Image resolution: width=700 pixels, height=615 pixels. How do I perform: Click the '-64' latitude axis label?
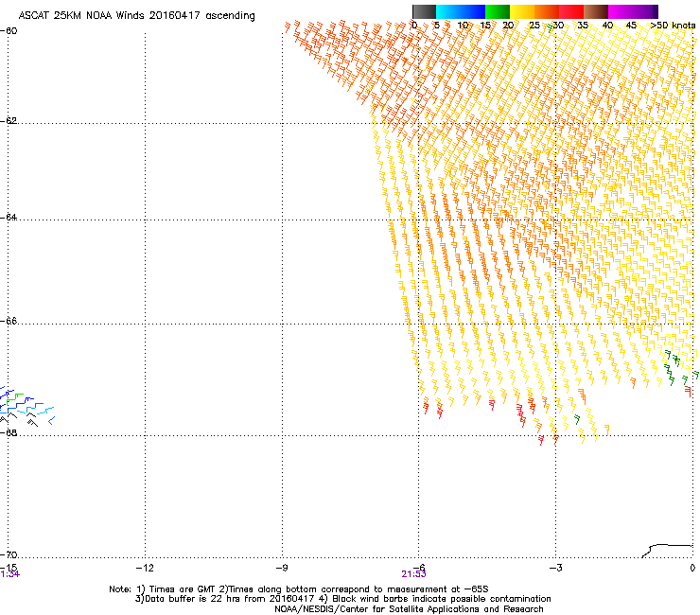(9, 218)
